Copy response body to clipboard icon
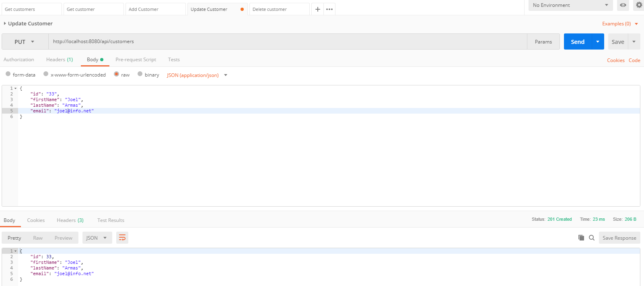Image resolution: width=644 pixels, height=286 pixels. (x=581, y=238)
